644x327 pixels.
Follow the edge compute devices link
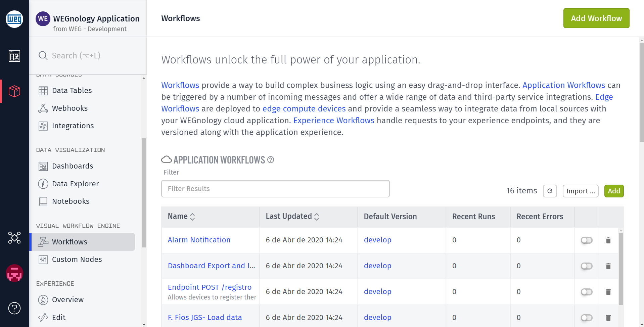(x=304, y=109)
